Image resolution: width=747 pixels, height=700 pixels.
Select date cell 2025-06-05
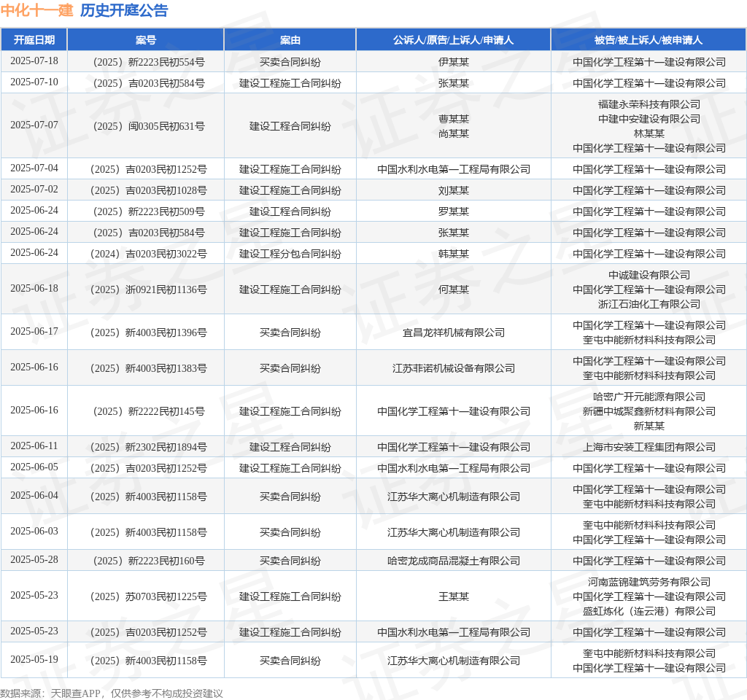pyautogui.click(x=34, y=467)
